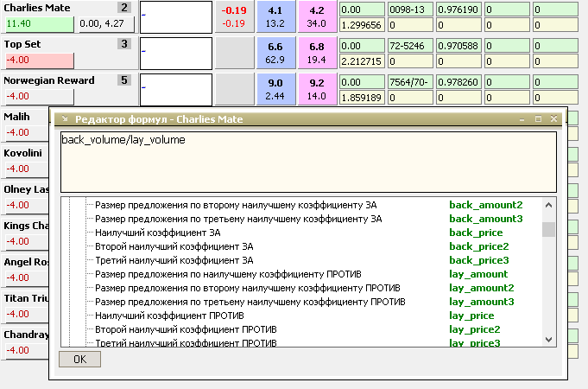Click Charlies Mate formula cell 0.976190
Screen dimensions: 588x389
[x=458, y=10]
